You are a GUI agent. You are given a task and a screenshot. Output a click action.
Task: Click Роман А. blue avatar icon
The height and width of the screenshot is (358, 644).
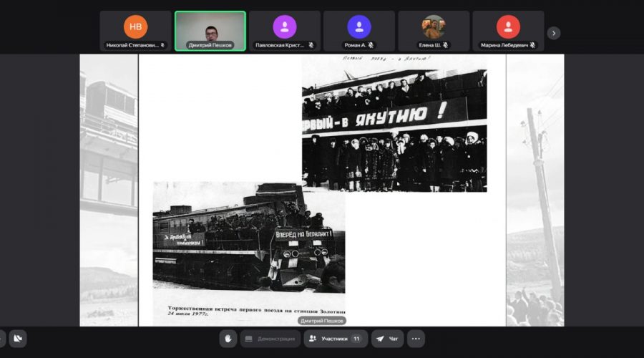[x=359, y=26]
